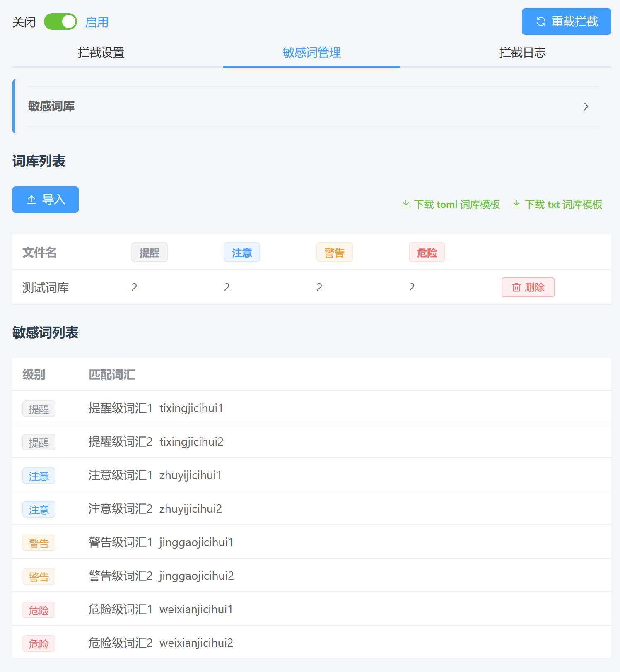Click the download icon beside toml 词库模板
This screenshot has width=620, height=672.
click(406, 204)
